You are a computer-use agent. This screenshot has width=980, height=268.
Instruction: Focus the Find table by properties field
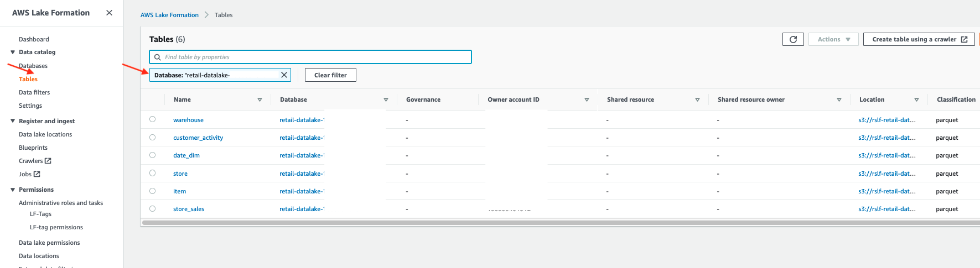click(x=310, y=57)
